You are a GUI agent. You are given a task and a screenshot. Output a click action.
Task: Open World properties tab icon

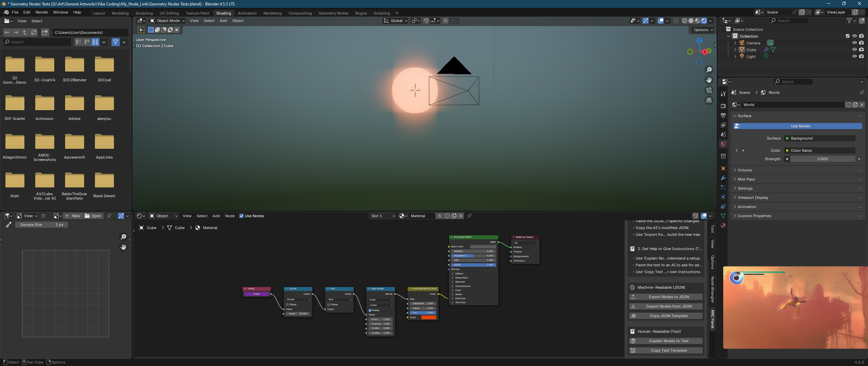(x=723, y=144)
